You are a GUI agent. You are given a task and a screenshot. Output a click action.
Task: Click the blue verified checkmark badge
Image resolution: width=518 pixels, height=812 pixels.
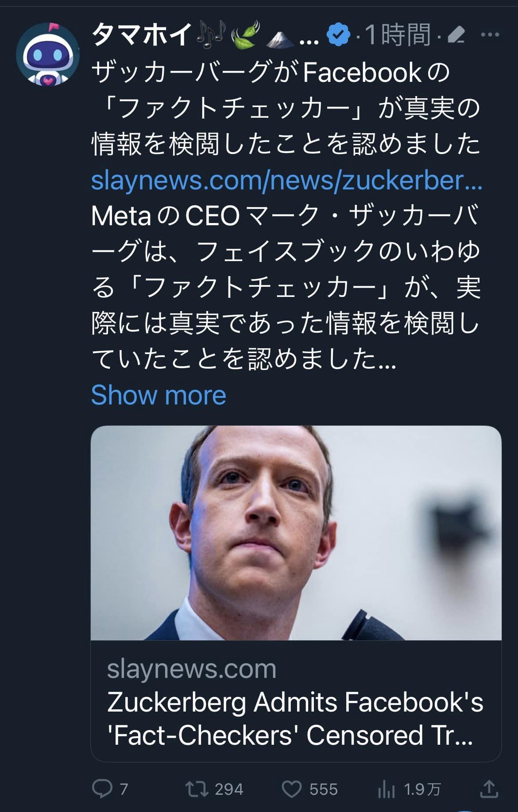338,35
